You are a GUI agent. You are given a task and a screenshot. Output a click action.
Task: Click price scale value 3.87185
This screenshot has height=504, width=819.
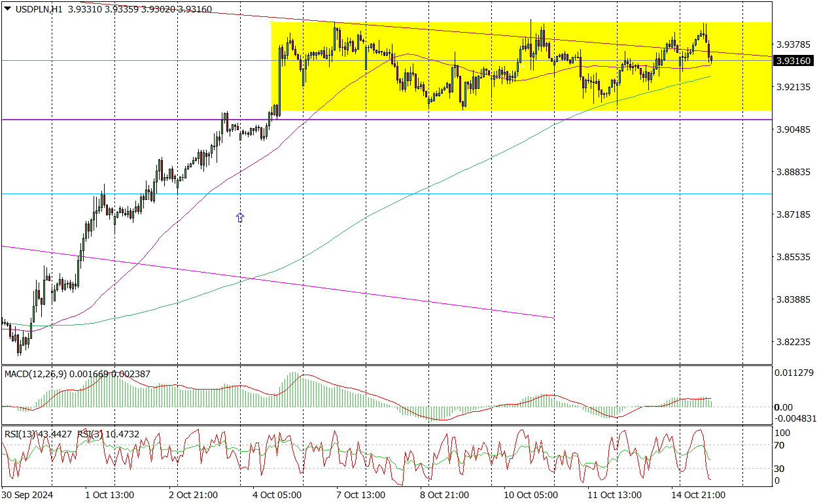pos(793,214)
